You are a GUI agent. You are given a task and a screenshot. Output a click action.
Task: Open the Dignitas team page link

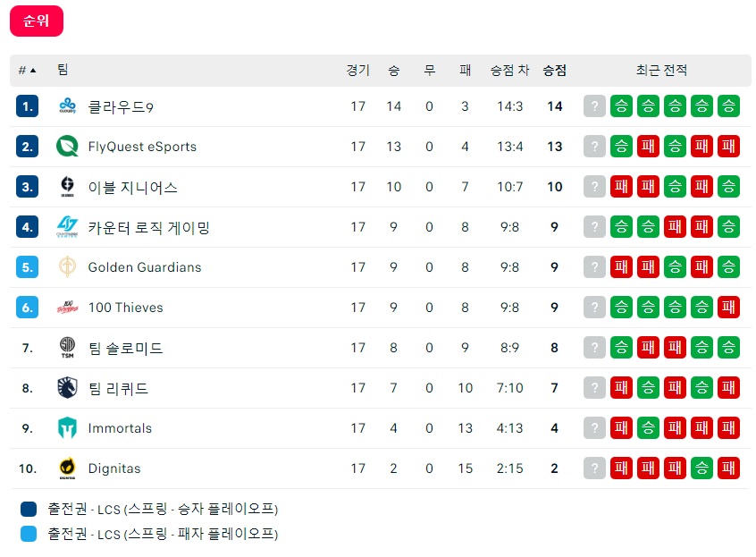114,468
